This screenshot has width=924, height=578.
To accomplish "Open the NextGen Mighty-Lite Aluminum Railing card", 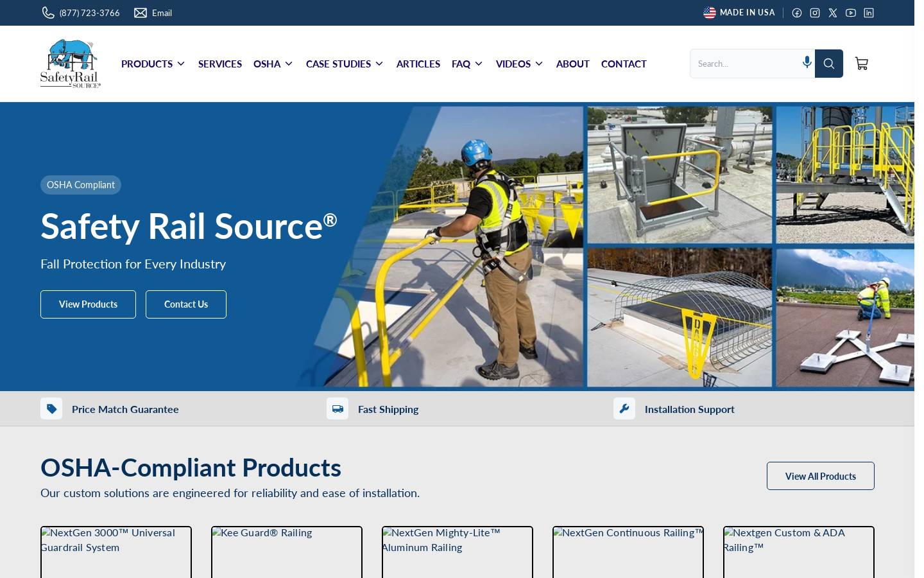I will click(458, 552).
